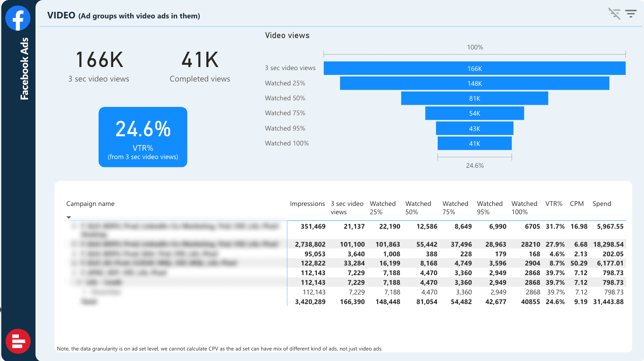Click the red bar-chart logo at bottom left
The image size is (644, 361).
coord(18,341)
